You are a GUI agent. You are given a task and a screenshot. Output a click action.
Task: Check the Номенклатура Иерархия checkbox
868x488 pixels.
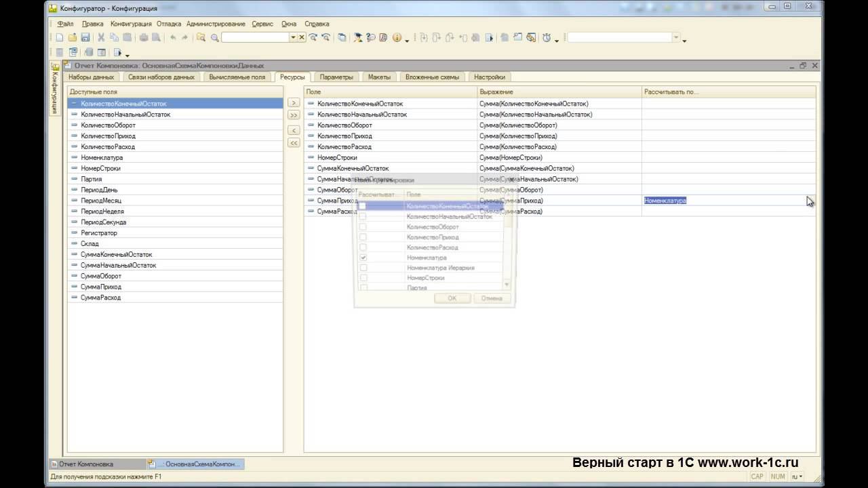[363, 268]
